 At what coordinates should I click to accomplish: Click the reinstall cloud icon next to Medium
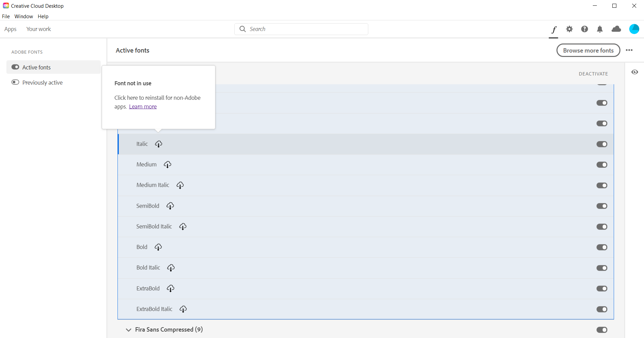point(167,164)
